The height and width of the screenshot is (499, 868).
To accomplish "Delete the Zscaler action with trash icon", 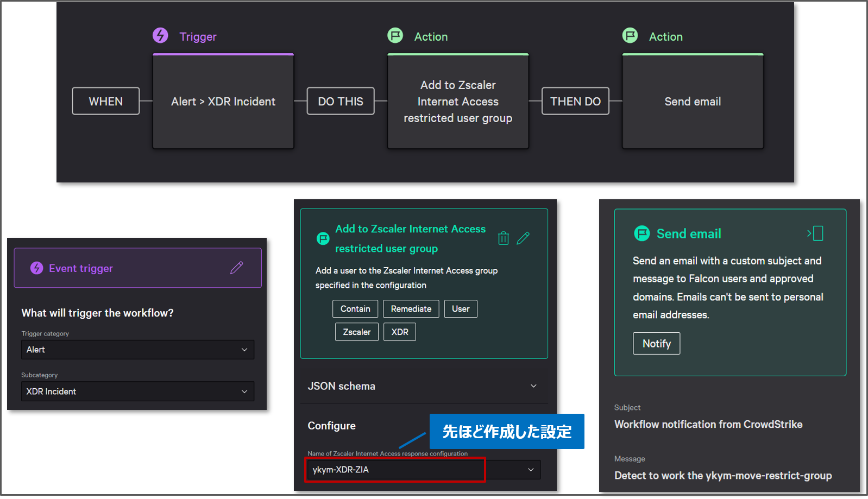I will coord(504,238).
